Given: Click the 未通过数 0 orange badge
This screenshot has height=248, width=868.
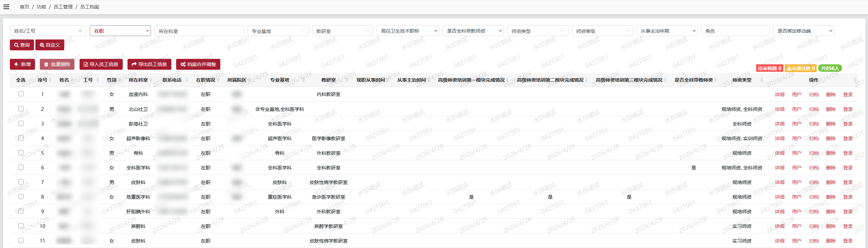Looking at the screenshot, I should [801, 68].
